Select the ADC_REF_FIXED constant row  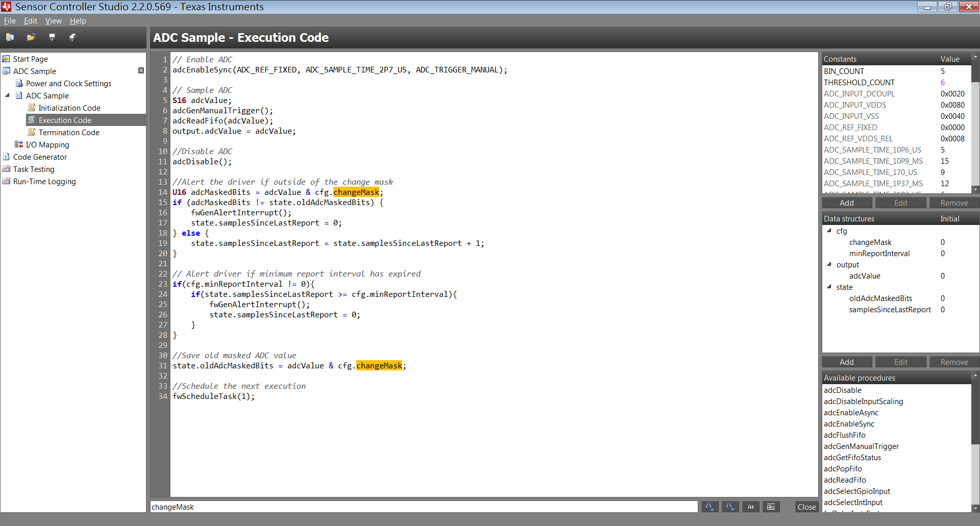[x=897, y=128]
